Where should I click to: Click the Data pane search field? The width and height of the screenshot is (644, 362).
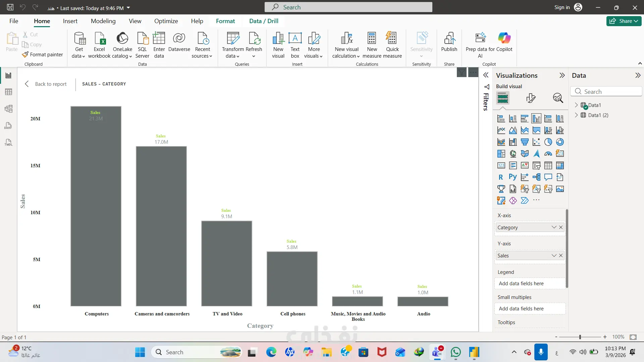pyautogui.click(x=607, y=92)
